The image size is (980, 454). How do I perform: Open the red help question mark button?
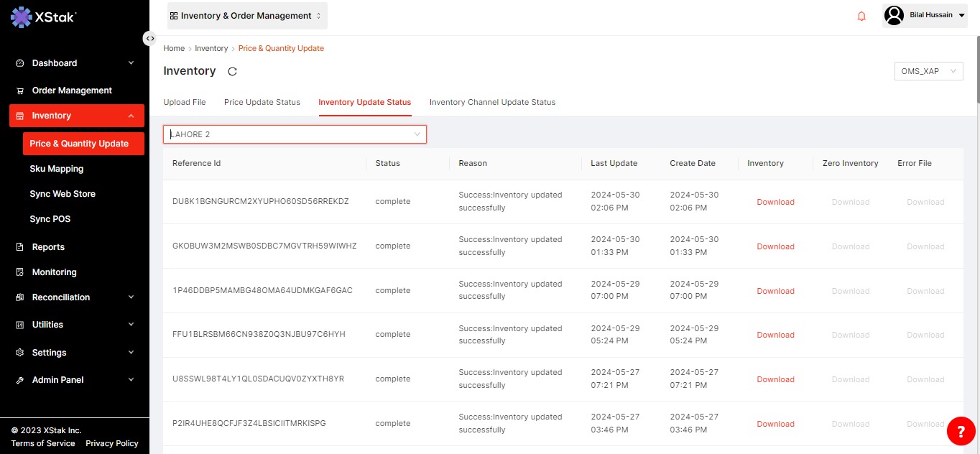(961, 430)
